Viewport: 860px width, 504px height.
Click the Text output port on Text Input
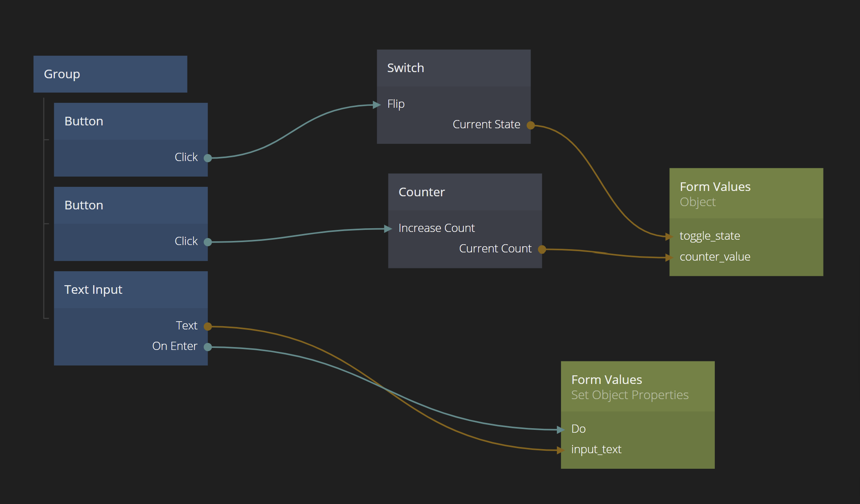(208, 327)
